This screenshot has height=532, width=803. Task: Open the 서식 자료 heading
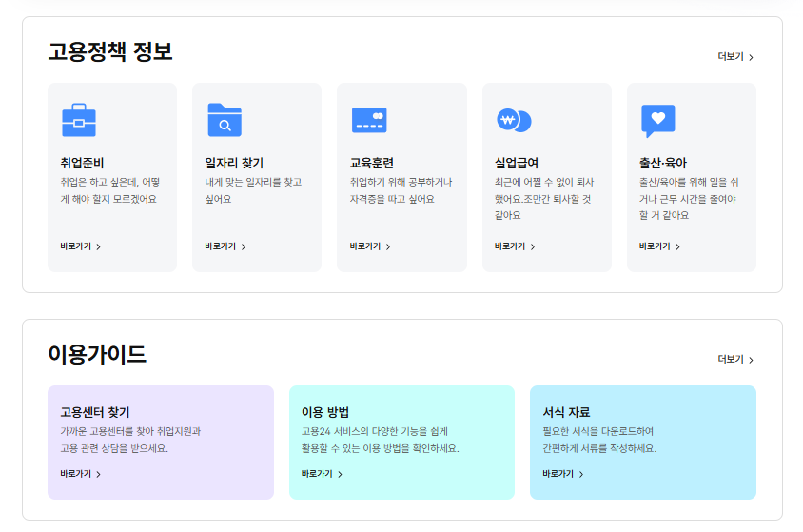pyautogui.click(x=566, y=412)
